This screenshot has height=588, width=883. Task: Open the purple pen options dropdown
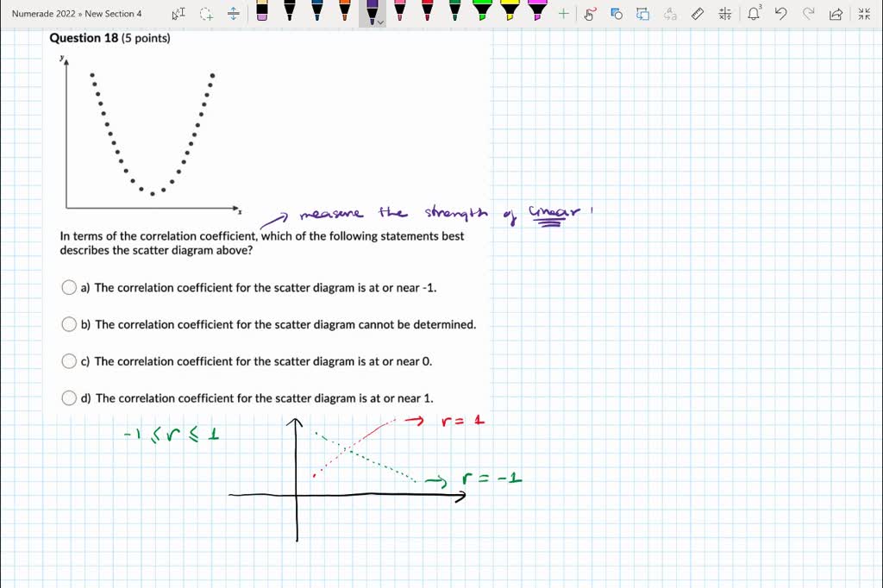pyautogui.click(x=380, y=21)
